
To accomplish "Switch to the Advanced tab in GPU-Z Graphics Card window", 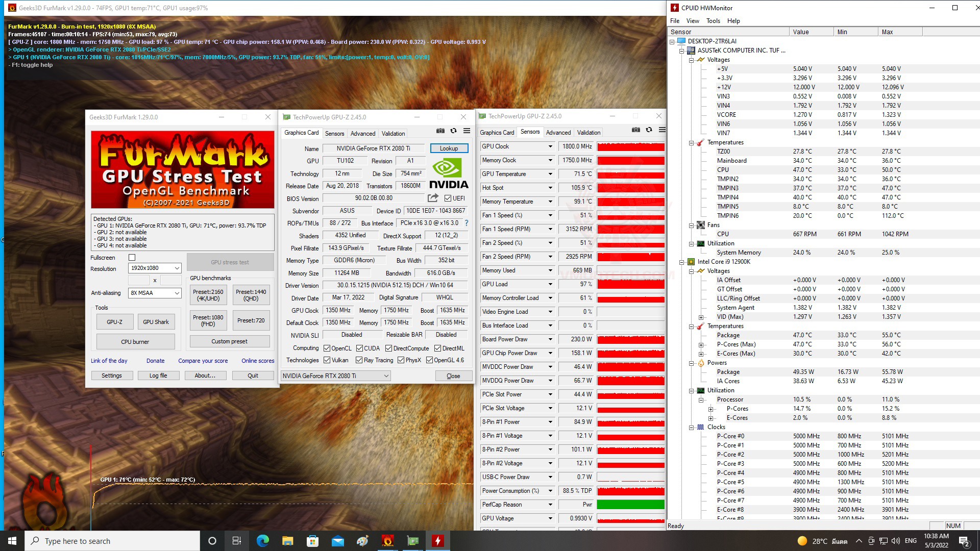I will 363,134.
